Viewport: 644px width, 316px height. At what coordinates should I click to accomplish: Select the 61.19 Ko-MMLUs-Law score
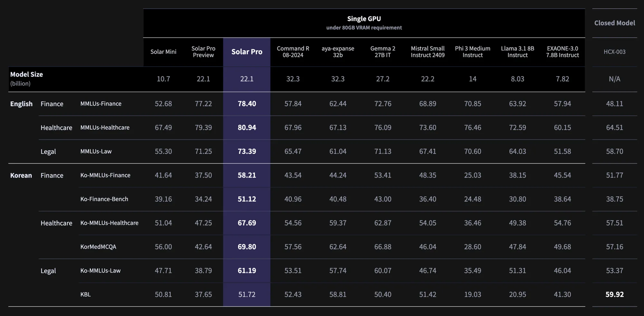[x=247, y=271]
